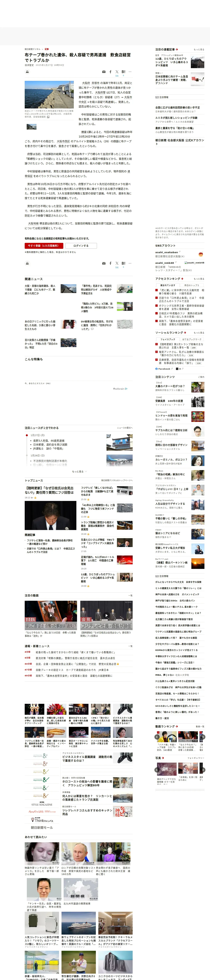The image size is (210, 980).
Task: Play the はしご酒 video thumbnail
Action: 51,615
